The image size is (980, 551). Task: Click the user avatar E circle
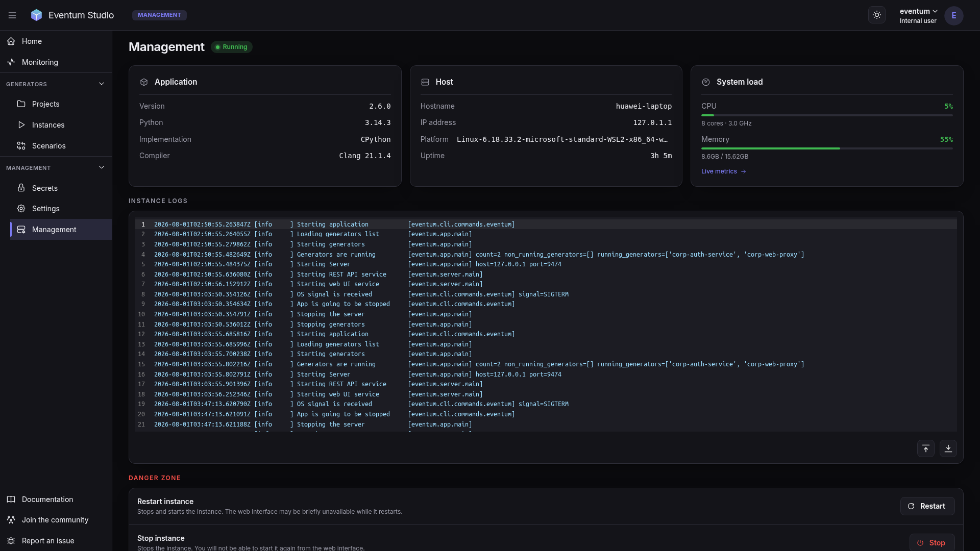953,15
